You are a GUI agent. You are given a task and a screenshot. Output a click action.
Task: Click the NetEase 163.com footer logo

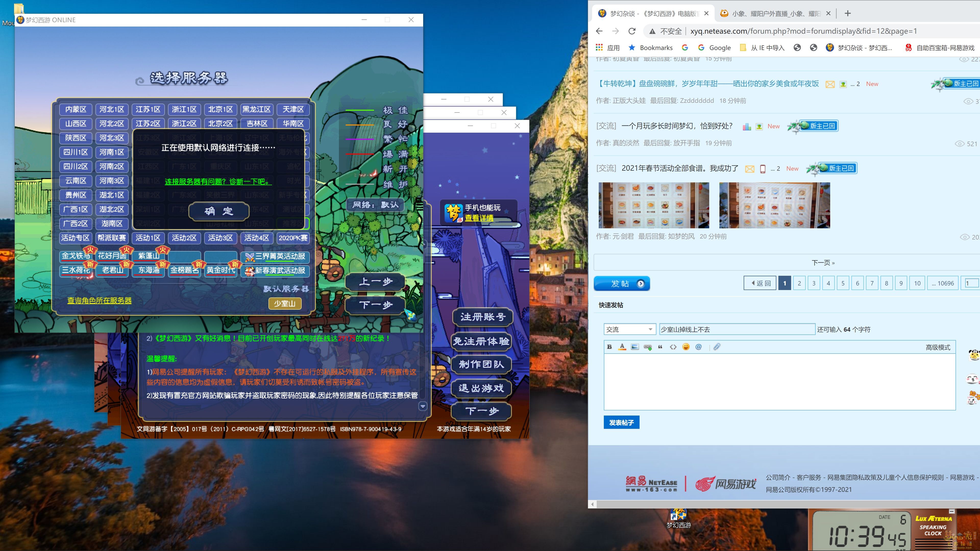[651, 484]
